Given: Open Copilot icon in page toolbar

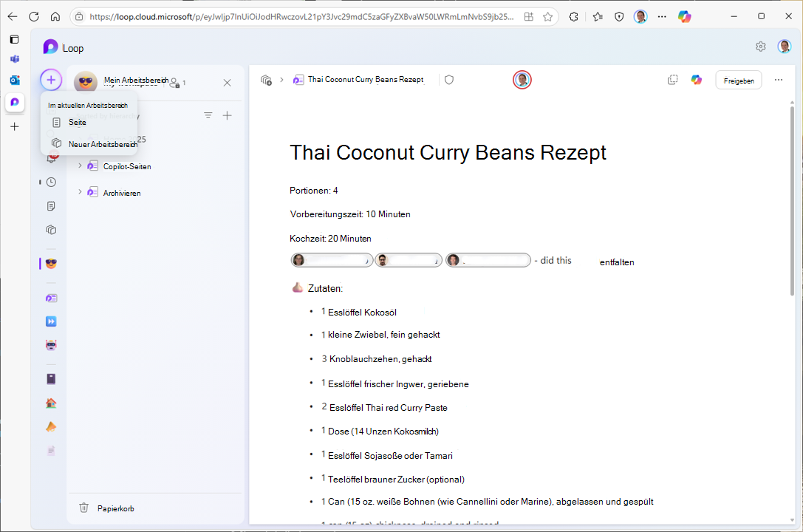Looking at the screenshot, I should (x=697, y=80).
